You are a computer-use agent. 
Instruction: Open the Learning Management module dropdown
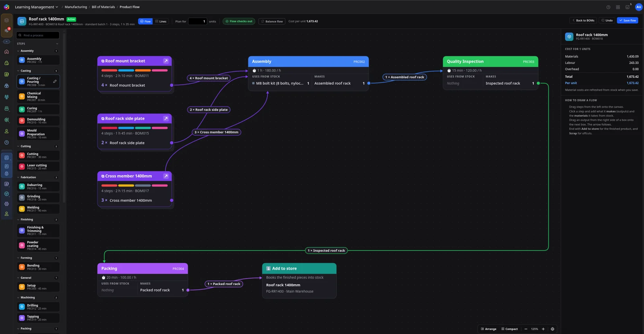37,7
